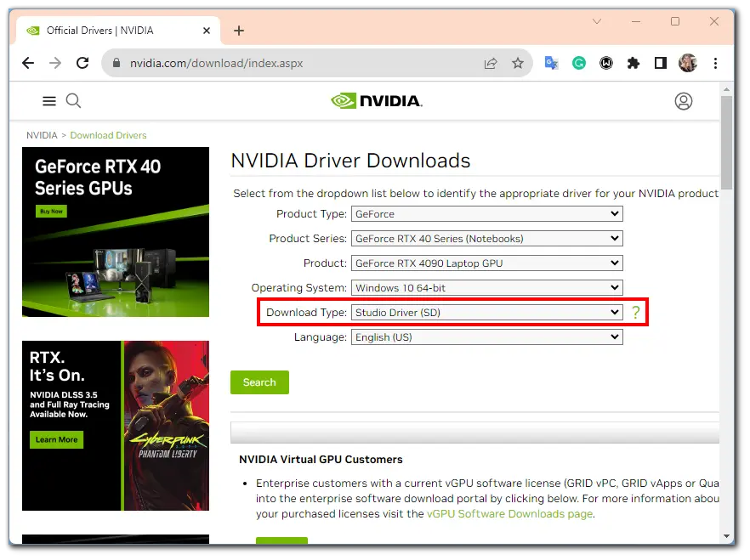Click the browser forward arrow
750x560 pixels.
point(55,63)
